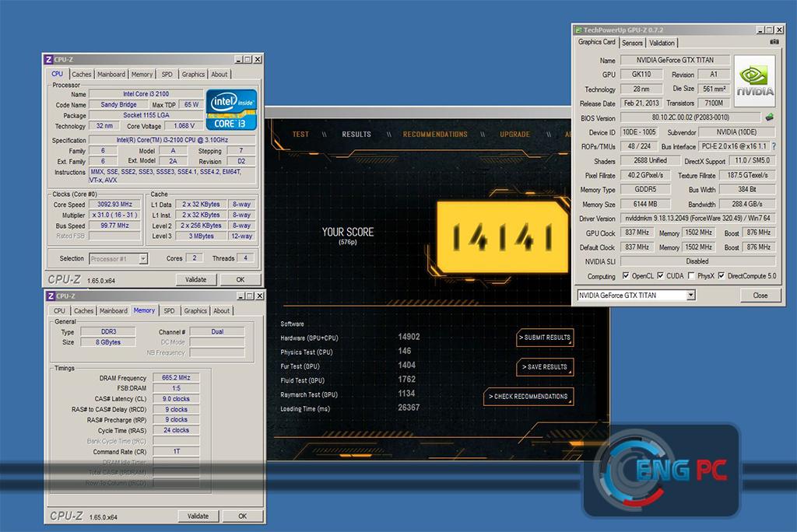Click the Z icon of the lower CPU-Z Memory window
The width and height of the screenshot is (797, 532).
pyautogui.click(x=51, y=296)
